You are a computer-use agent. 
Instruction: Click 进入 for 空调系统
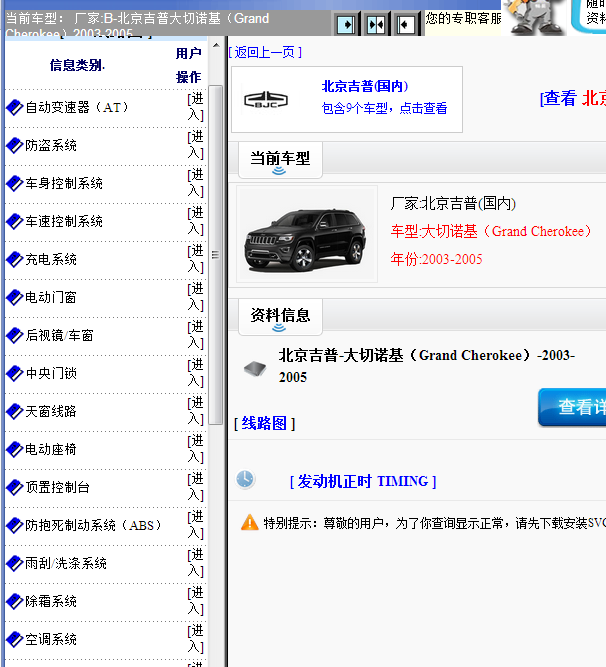tap(196, 639)
